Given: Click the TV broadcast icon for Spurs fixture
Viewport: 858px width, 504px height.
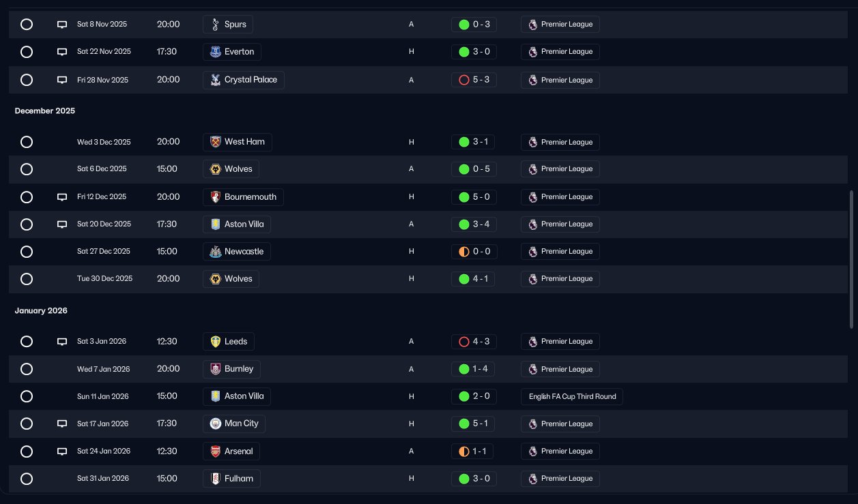Looking at the screenshot, I should (62, 25).
